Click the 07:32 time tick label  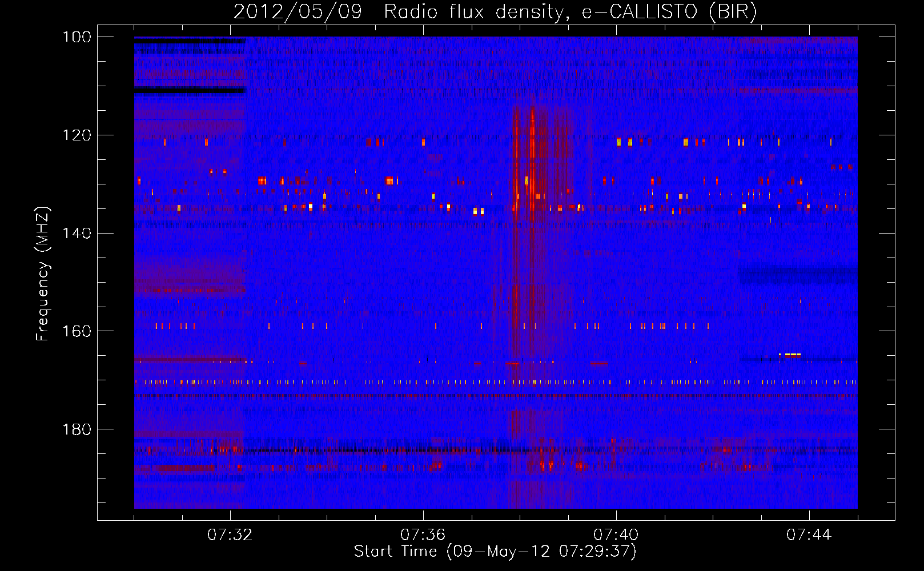[230, 535]
